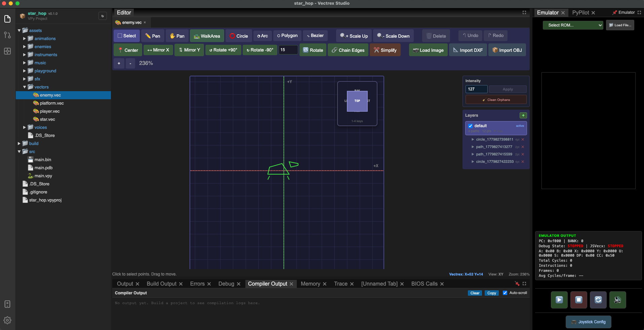Expand path_1779827413277 entry
Image resolution: width=644 pixels, height=330 pixels.
click(x=473, y=147)
